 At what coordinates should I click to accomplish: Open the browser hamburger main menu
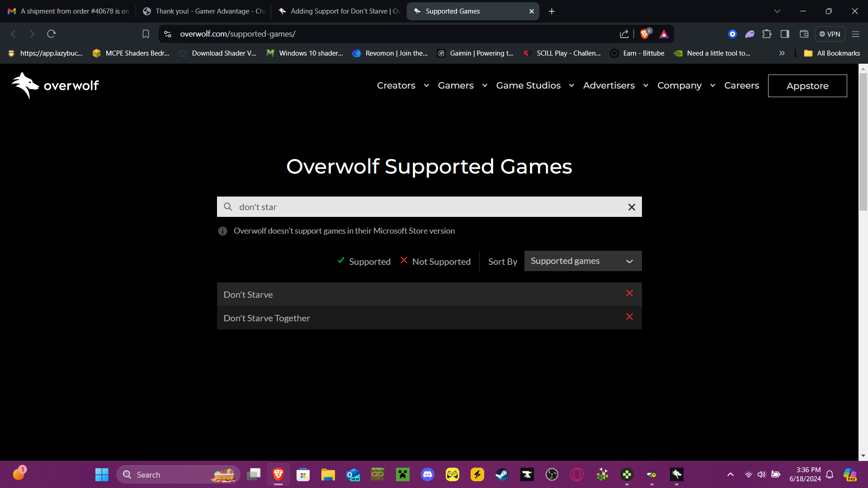(x=855, y=34)
